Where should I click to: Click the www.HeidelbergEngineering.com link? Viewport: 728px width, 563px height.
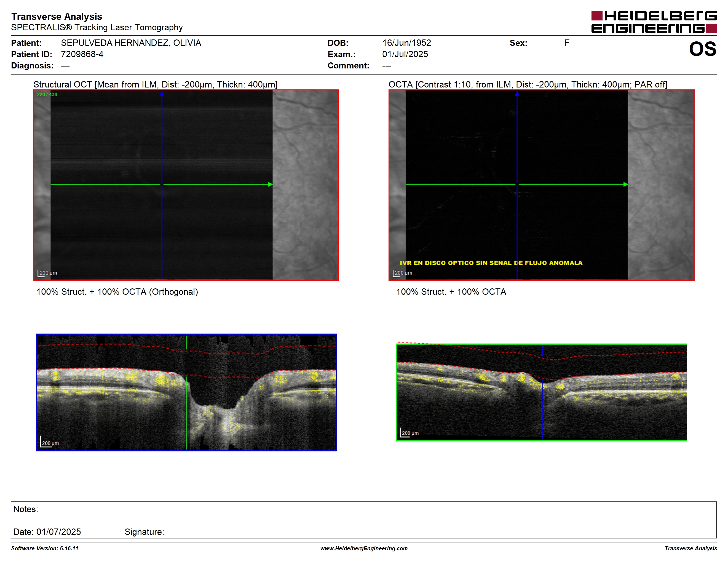pyautogui.click(x=364, y=548)
